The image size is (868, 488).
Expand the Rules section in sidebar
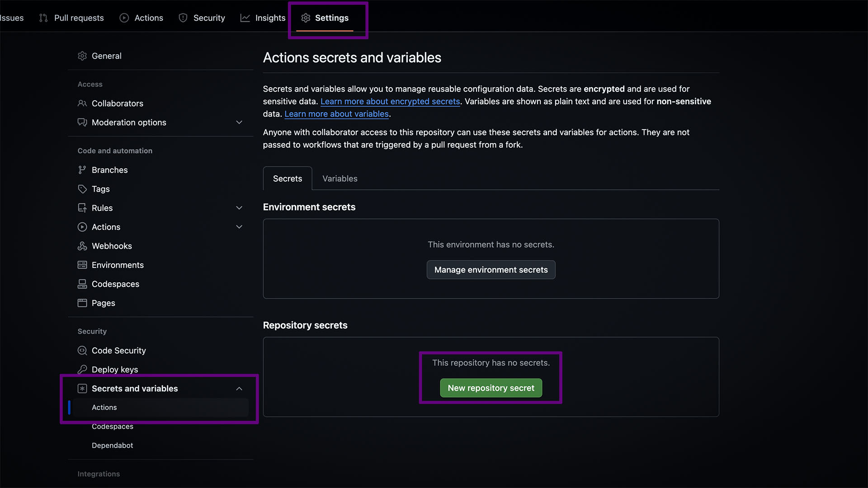pyautogui.click(x=239, y=208)
